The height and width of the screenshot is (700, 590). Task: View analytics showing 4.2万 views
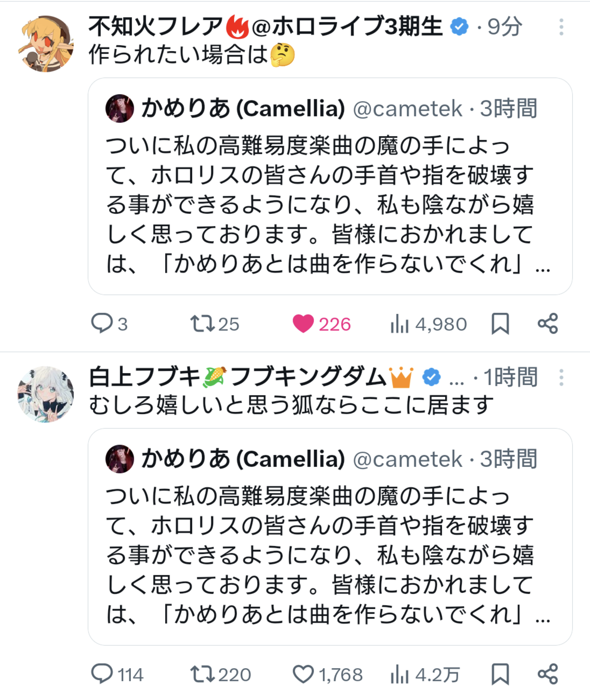click(x=400, y=674)
